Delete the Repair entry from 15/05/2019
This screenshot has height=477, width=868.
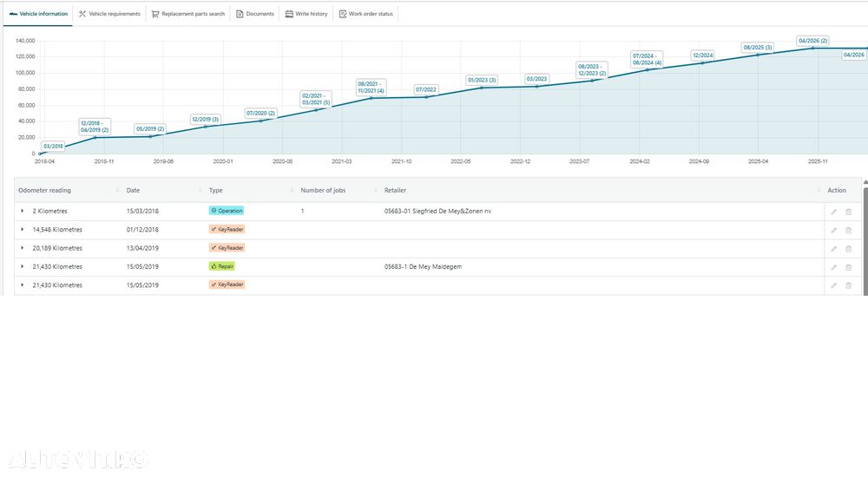[849, 267]
